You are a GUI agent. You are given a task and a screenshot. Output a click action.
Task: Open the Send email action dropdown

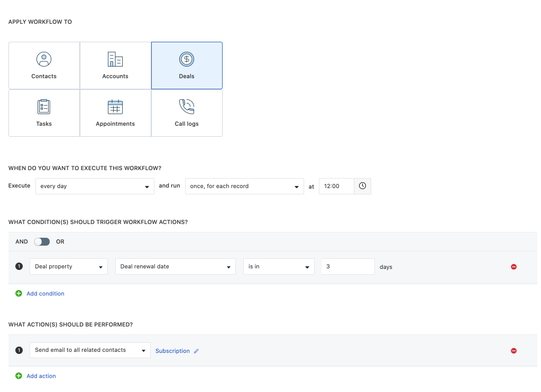pos(90,350)
